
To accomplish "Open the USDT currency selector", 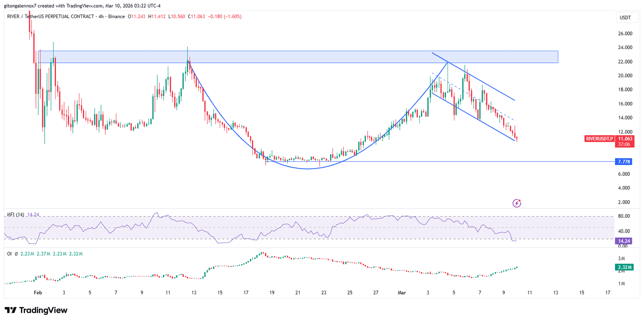I will [x=625, y=18].
